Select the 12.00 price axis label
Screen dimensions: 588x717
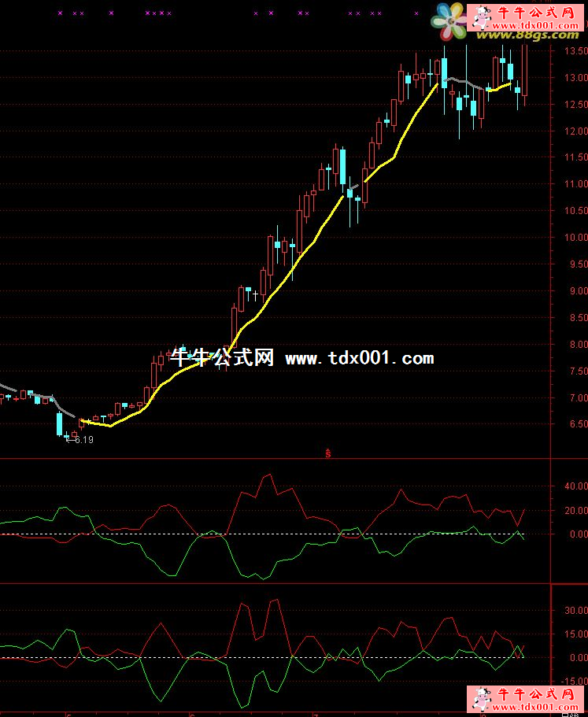tap(576, 131)
